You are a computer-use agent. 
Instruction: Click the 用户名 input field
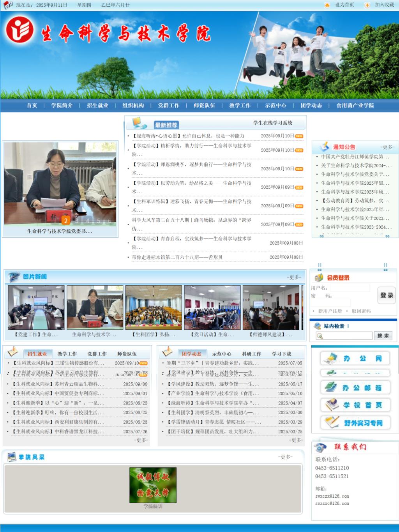[350, 288]
